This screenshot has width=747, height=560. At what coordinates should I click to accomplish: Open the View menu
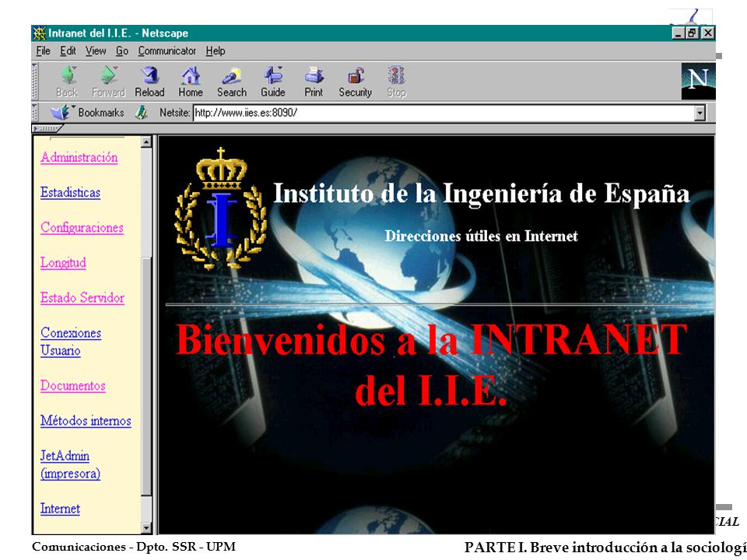point(96,51)
